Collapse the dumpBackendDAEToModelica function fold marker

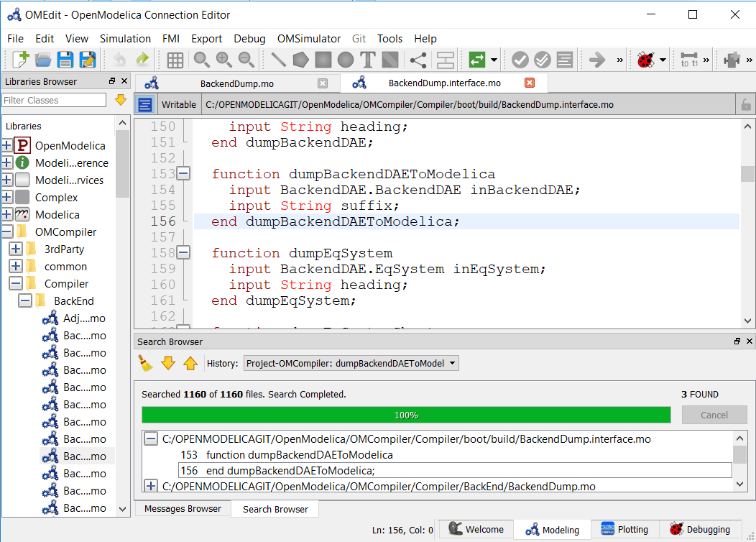184,174
